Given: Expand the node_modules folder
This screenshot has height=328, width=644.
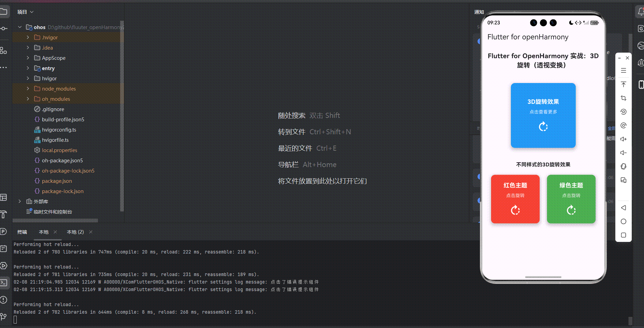Looking at the screenshot, I should click(x=28, y=88).
